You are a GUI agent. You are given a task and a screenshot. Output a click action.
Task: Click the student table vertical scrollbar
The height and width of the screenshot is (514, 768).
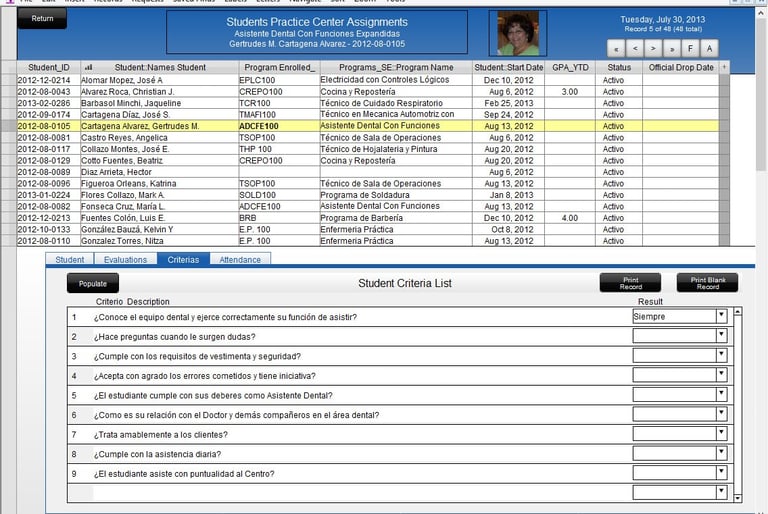[x=724, y=160]
